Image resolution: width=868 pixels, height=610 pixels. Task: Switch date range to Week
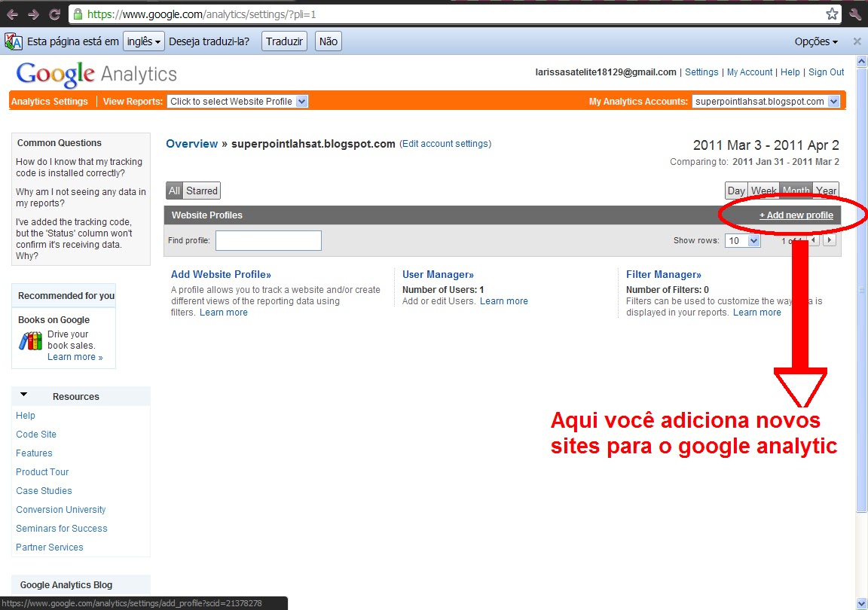click(763, 191)
